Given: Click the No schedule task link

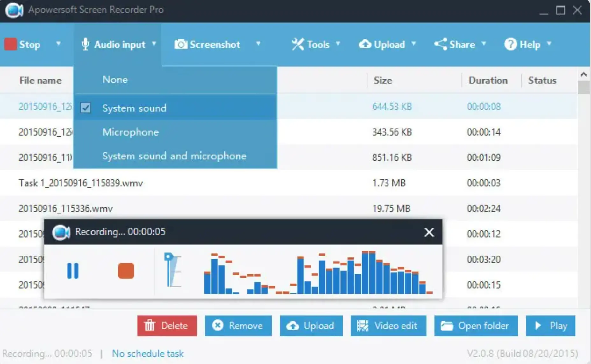Looking at the screenshot, I should click(147, 353).
